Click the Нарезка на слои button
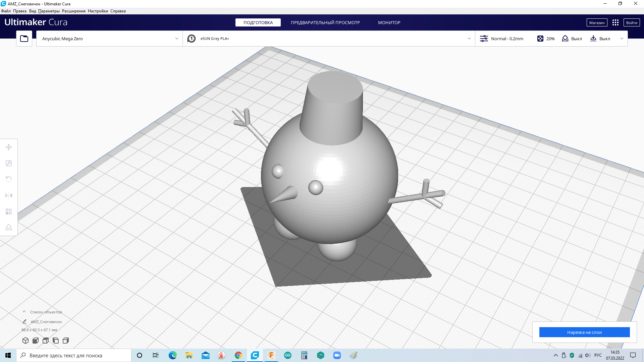This screenshot has height=362, width=644. [x=584, y=332]
